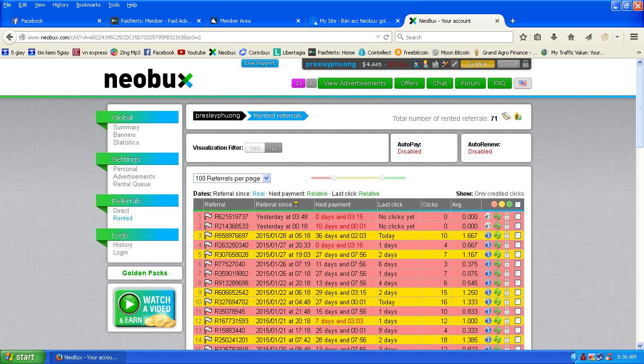The width and height of the screenshot is (644, 364).
Task: Filter by the green circle in table header
Action: point(510,205)
